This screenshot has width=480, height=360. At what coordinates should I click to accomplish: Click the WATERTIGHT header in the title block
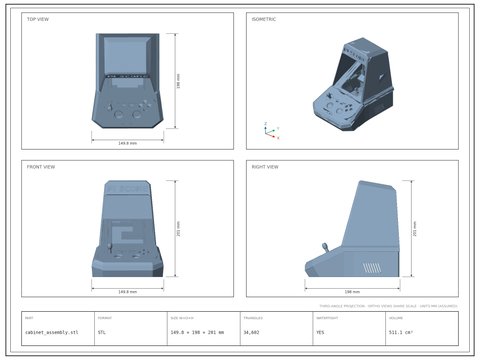point(327,318)
